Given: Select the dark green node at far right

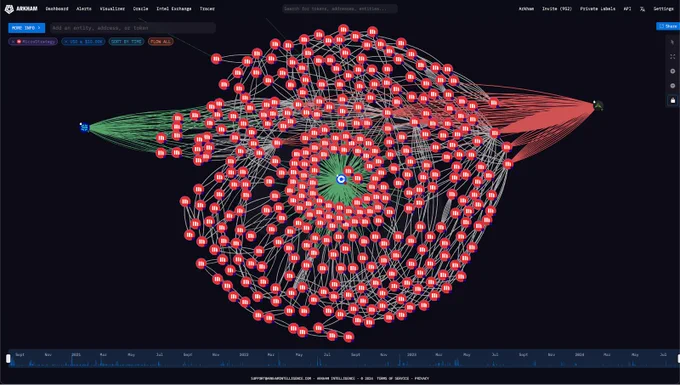Looking at the screenshot, I should (x=598, y=106).
